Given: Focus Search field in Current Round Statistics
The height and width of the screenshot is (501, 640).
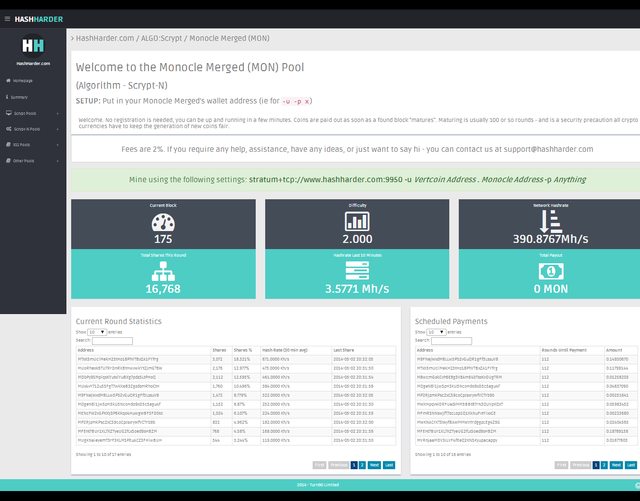Looking at the screenshot, I should (112, 341).
